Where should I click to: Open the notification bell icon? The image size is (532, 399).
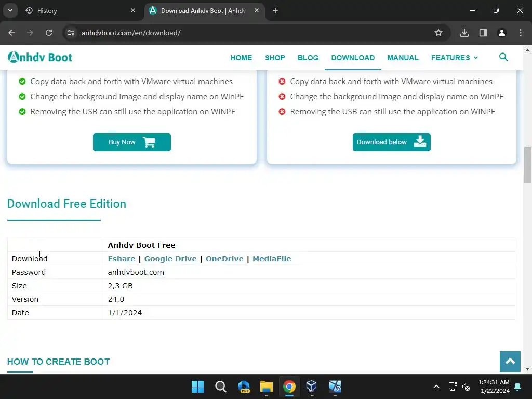tap(518, 387)
